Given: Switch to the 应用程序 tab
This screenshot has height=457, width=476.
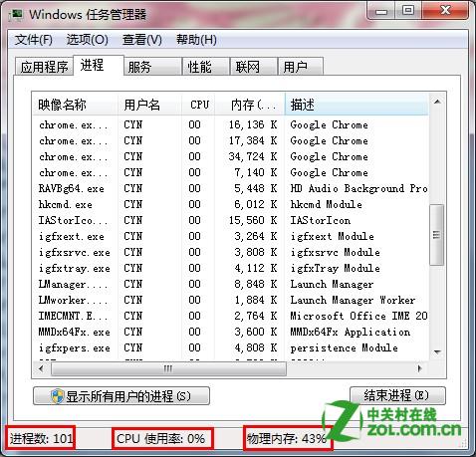Looking at the screenshot, I should (x=44, y=67).
